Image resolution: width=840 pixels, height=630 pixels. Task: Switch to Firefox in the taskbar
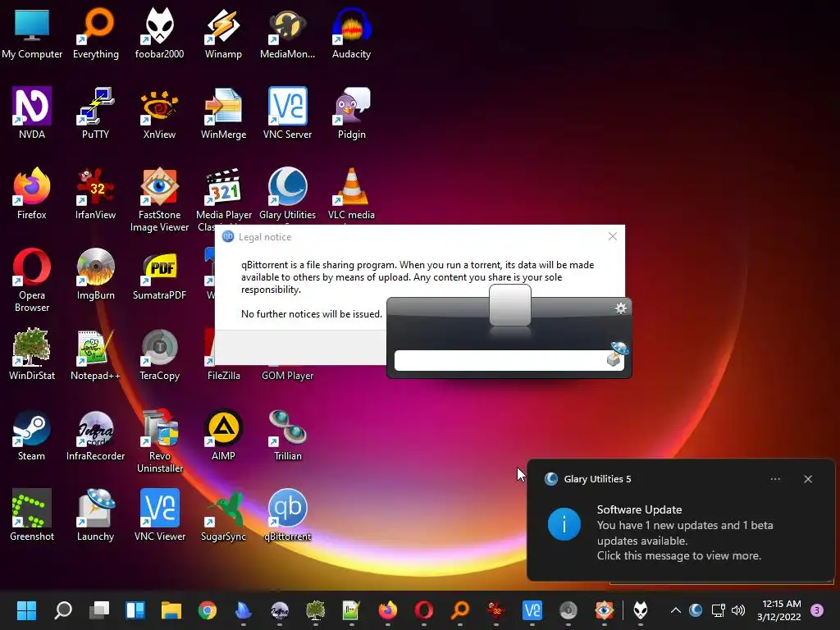click(x=388, y=609)
